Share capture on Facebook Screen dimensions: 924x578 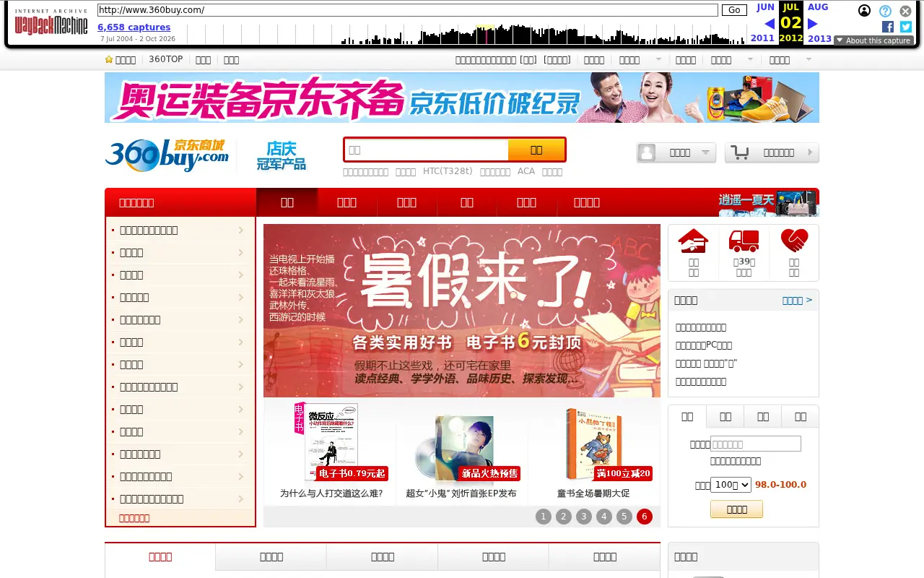(x=888, y=27)
